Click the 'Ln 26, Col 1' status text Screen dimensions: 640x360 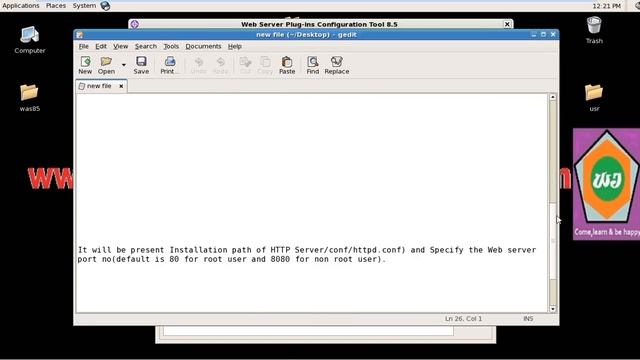click(463, 319)
